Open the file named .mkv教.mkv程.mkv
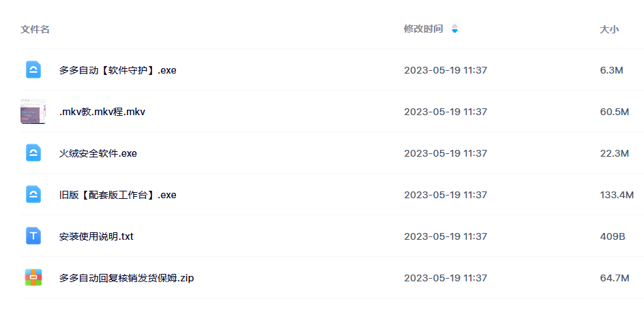644x327 pixels. pos(102,112)
